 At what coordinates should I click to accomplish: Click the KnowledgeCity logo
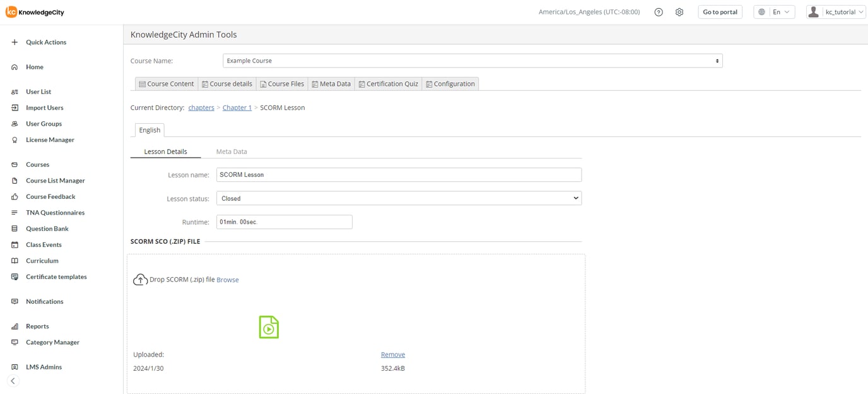pos(35,11)
